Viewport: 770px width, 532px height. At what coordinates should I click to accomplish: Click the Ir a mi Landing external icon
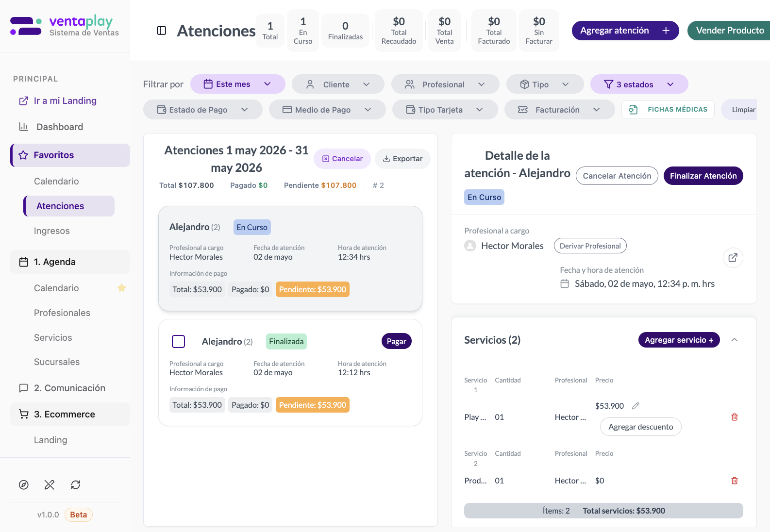point(23,101)
